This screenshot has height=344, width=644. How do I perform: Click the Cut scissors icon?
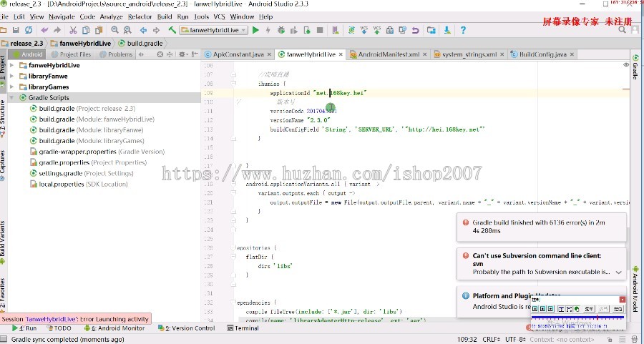74,30
